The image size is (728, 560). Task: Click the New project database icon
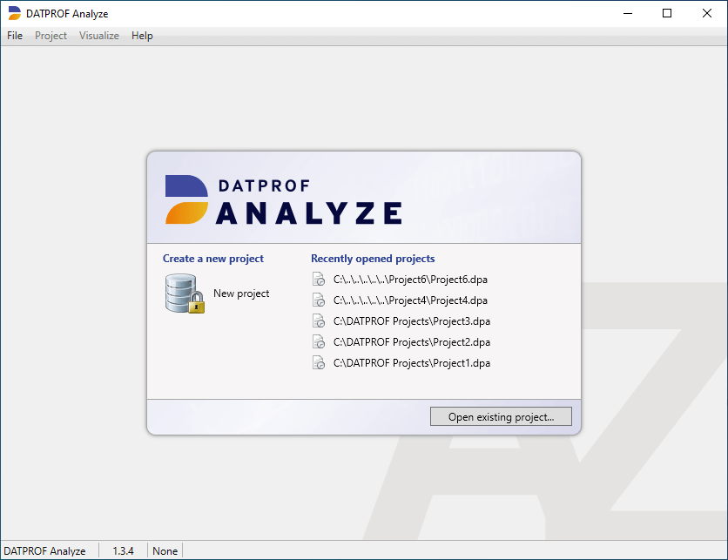[x=184, y=293]
